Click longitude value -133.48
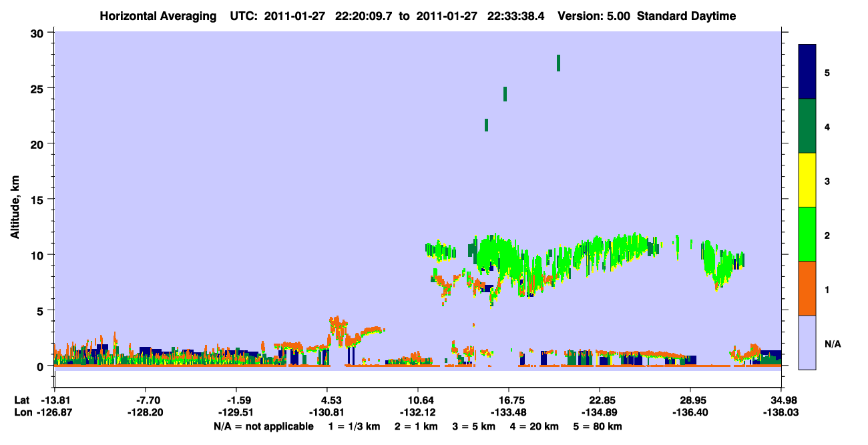The image size is (868, 445). (508, 413)
